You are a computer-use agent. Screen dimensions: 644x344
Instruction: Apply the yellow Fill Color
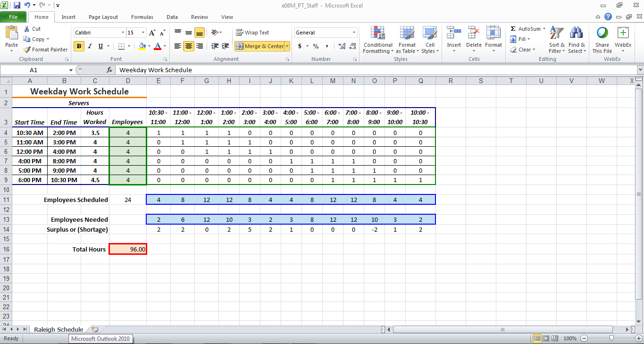pyautogui.click(x=142, y=46)
